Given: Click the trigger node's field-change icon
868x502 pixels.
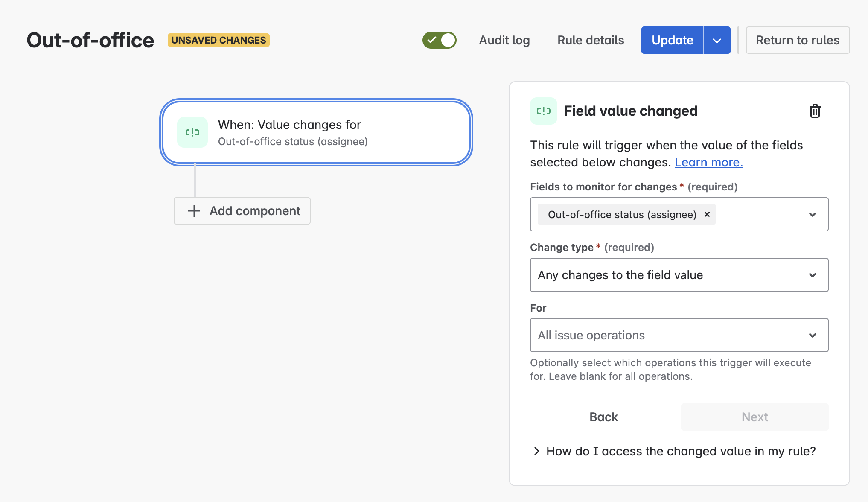Looking at the screenshot, I should point(192,132).
